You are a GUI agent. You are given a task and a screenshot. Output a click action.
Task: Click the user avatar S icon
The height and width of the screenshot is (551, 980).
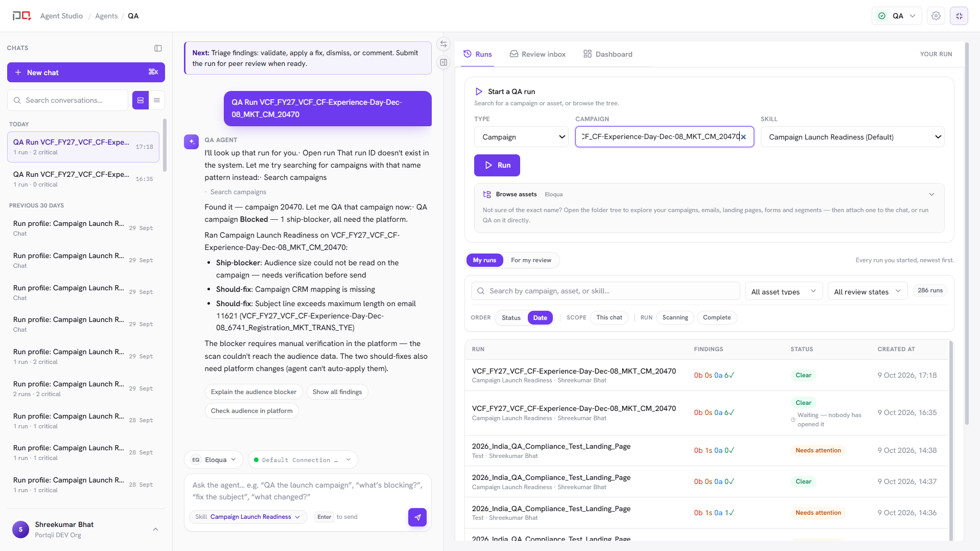(x=20, y=530)
